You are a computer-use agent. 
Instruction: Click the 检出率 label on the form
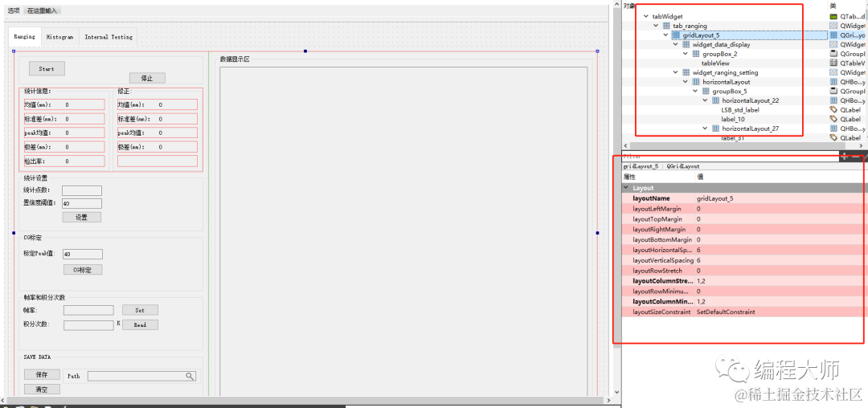point(35,161)
